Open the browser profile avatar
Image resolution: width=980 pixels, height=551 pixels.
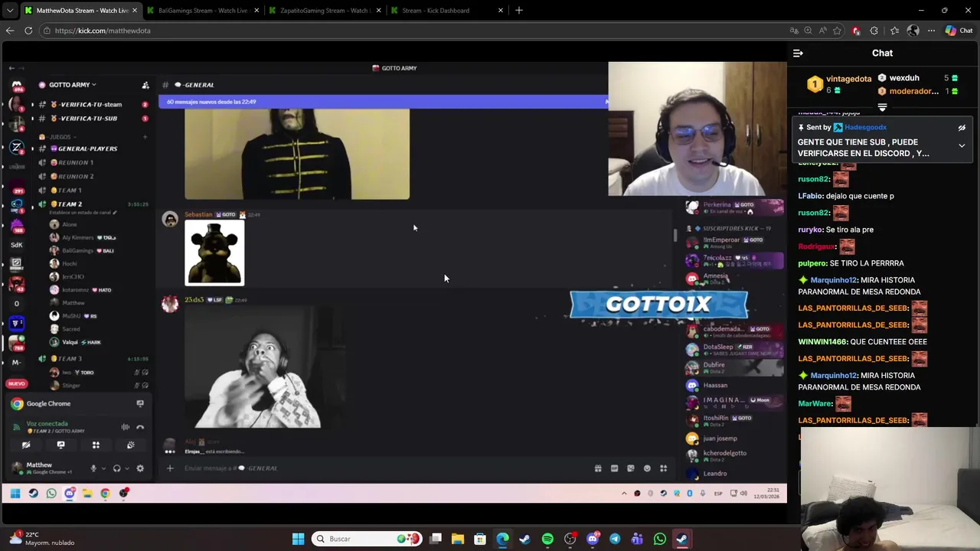coord(913,31)
